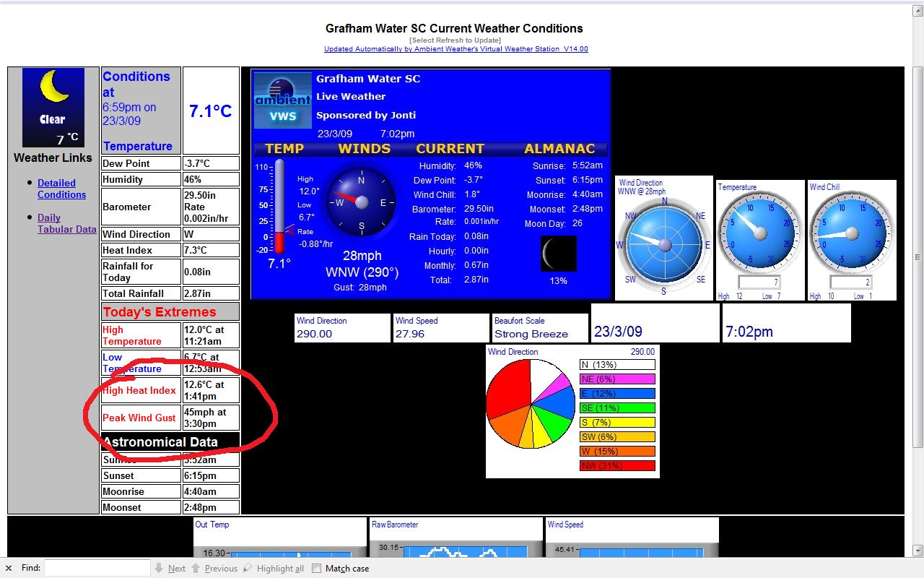Click in the Find text field

[x=97, y=568]
